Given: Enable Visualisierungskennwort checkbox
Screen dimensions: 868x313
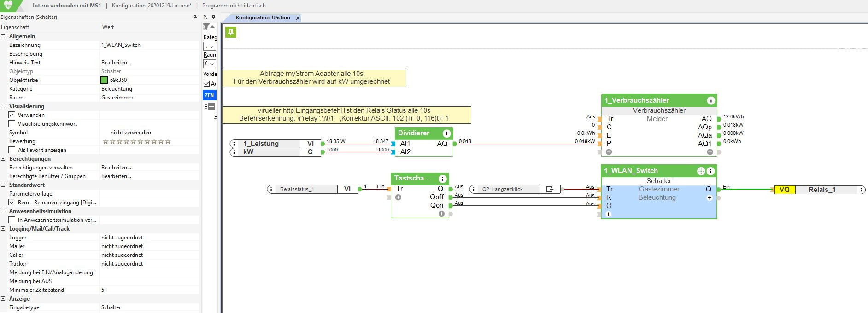Looking at the screenshot, I should pos(12,124).
